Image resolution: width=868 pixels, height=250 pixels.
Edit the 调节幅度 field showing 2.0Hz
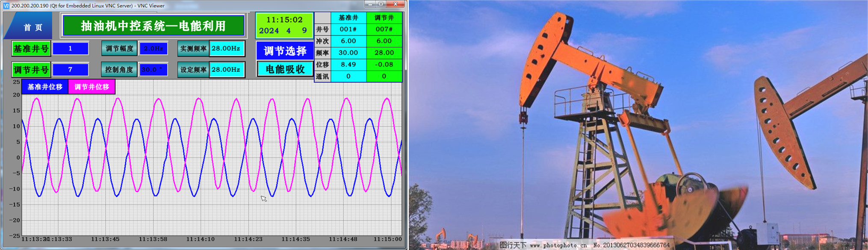153,49
